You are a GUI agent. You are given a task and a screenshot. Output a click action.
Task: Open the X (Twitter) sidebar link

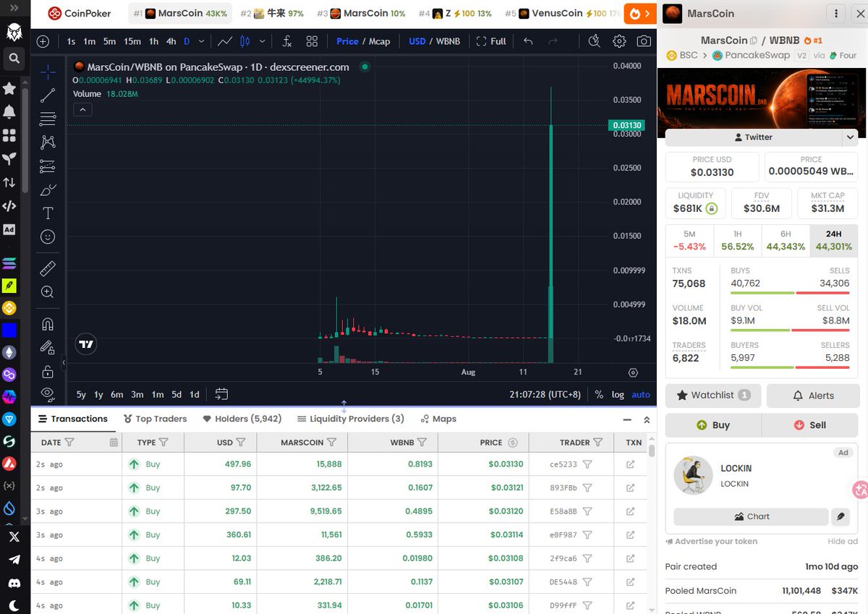click(x=14, y=537)
